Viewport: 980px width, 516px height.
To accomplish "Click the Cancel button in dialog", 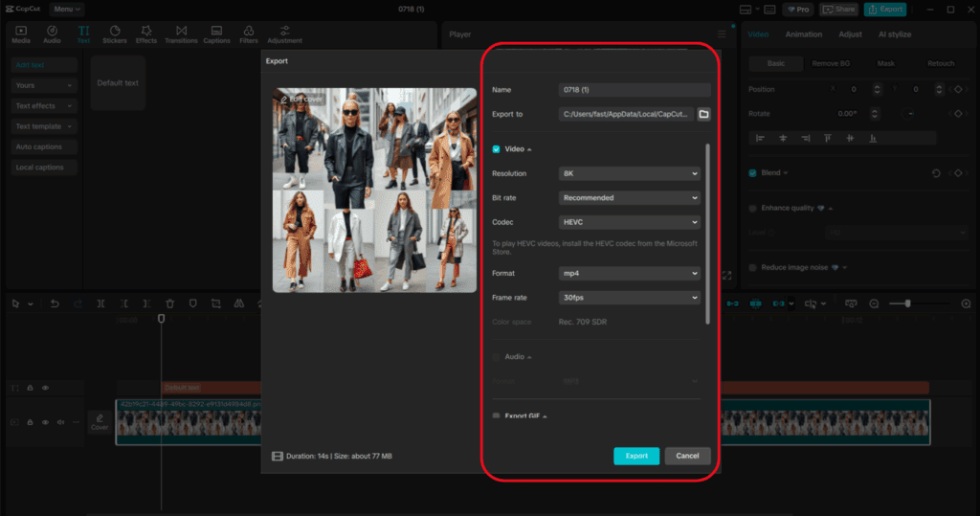I will 687,456.
